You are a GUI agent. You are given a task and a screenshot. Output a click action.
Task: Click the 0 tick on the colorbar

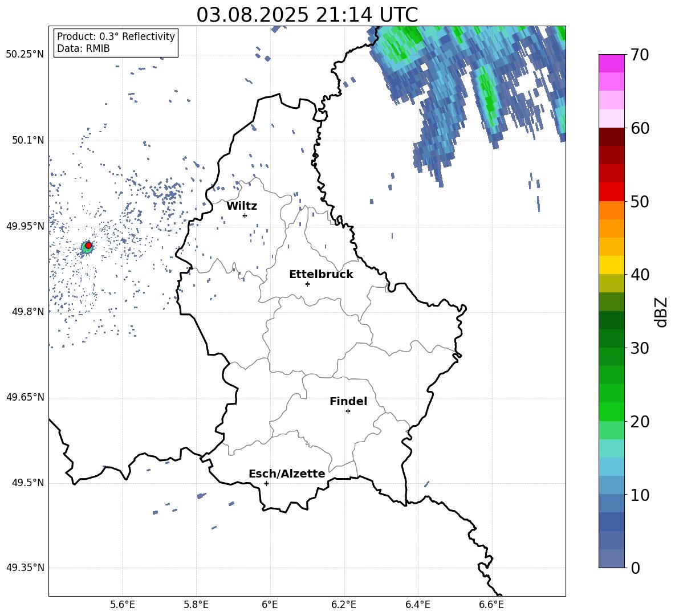[x=635, y=568]
